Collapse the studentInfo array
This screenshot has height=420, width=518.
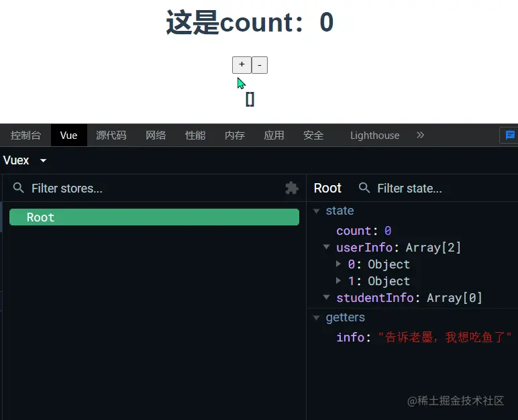pos(326,297)
